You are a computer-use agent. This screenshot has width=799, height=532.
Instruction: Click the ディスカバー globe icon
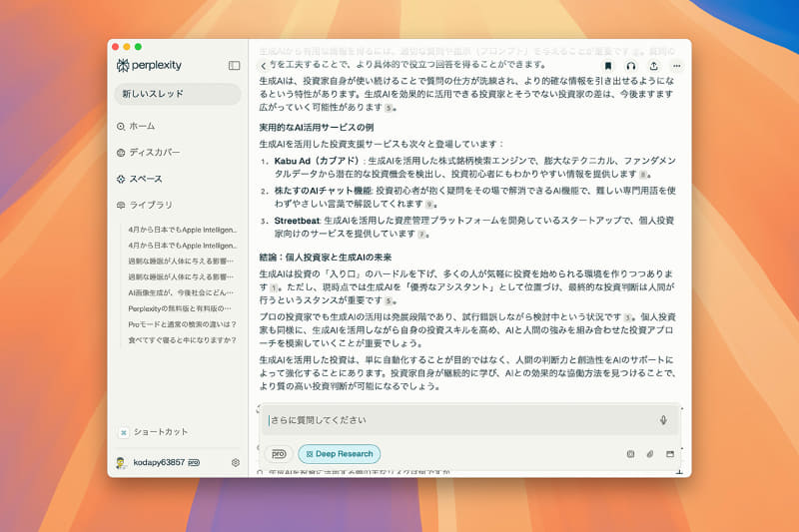[121, 153]
